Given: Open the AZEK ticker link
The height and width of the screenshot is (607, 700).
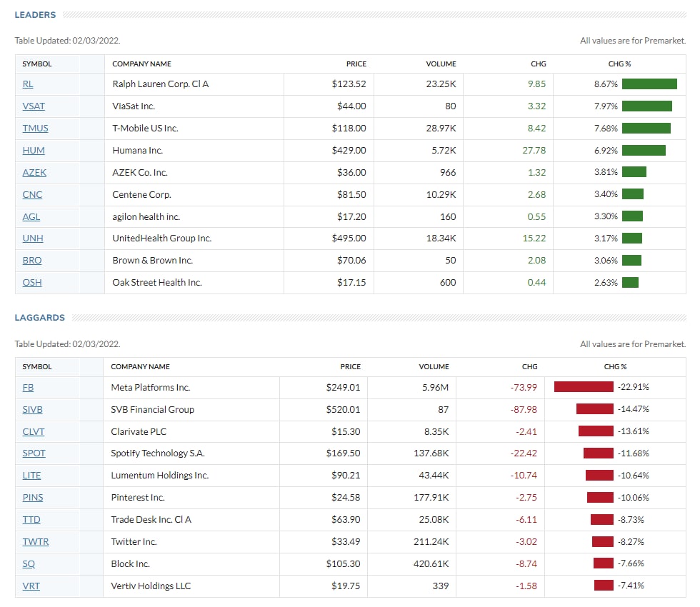Looking at the screenshot, I should point(34,172).
